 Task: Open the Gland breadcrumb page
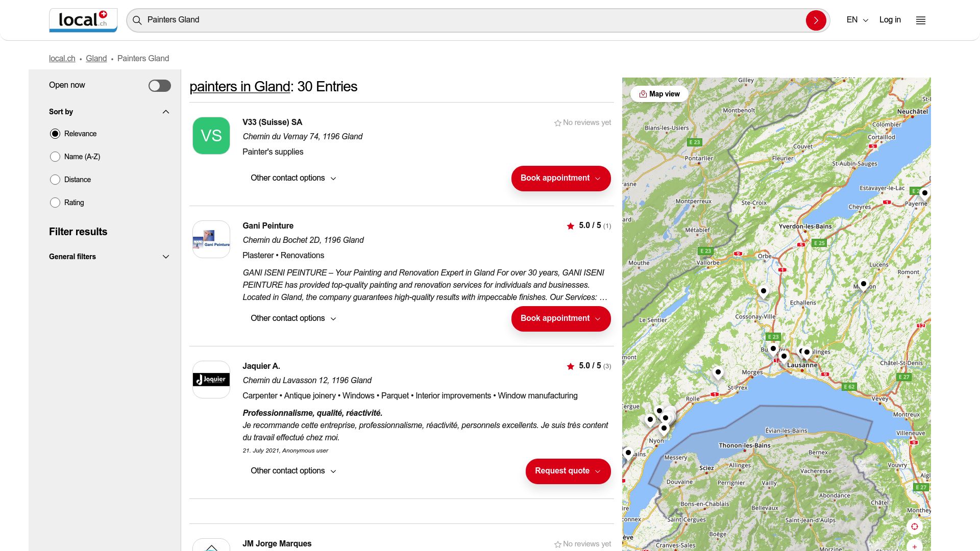96,58
